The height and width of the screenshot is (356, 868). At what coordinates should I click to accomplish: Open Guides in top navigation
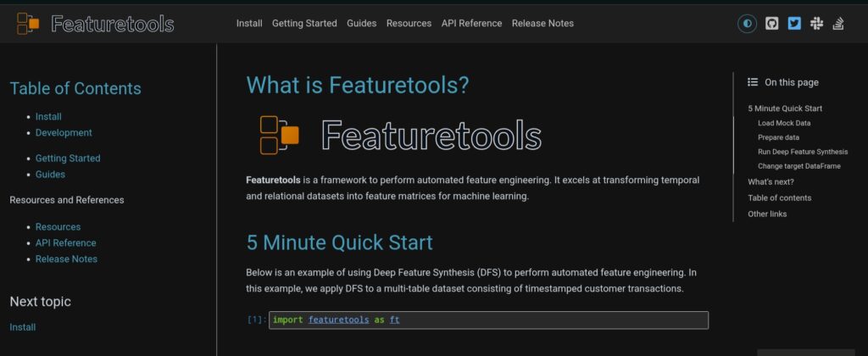tap(361, 23)
